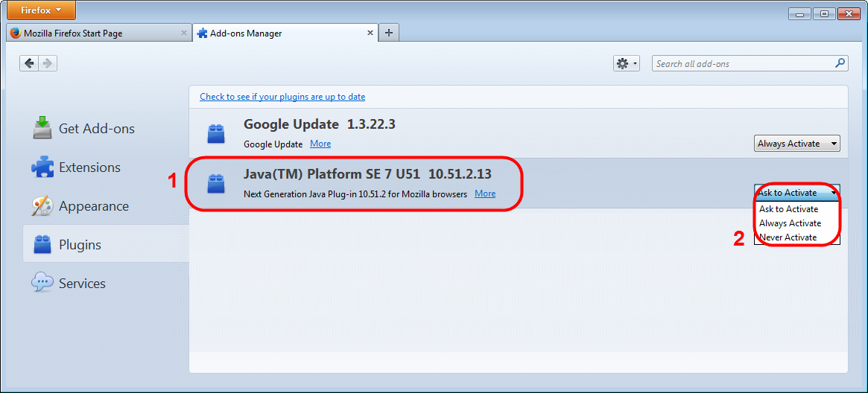Open a new tab with plus button
Screen dimensions: 868x393
389,33
